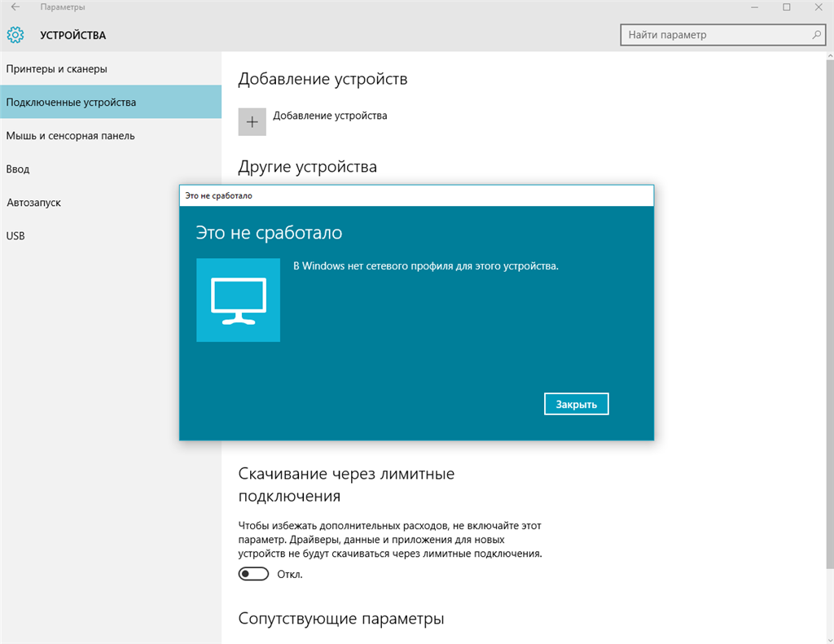Click the error message about network profile
834x644 pixels.
[426, 266]
